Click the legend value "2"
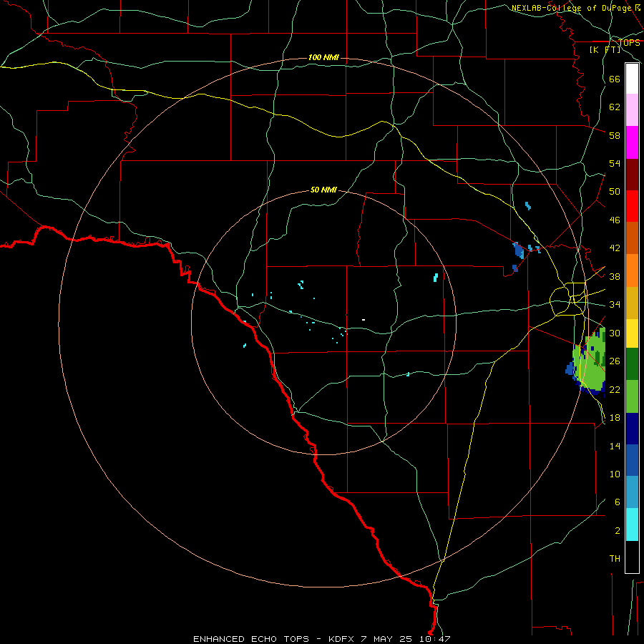 617,531
